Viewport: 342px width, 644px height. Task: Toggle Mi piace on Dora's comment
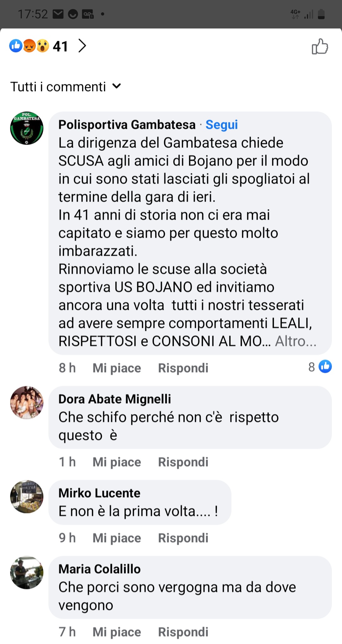tap(117, 462)
